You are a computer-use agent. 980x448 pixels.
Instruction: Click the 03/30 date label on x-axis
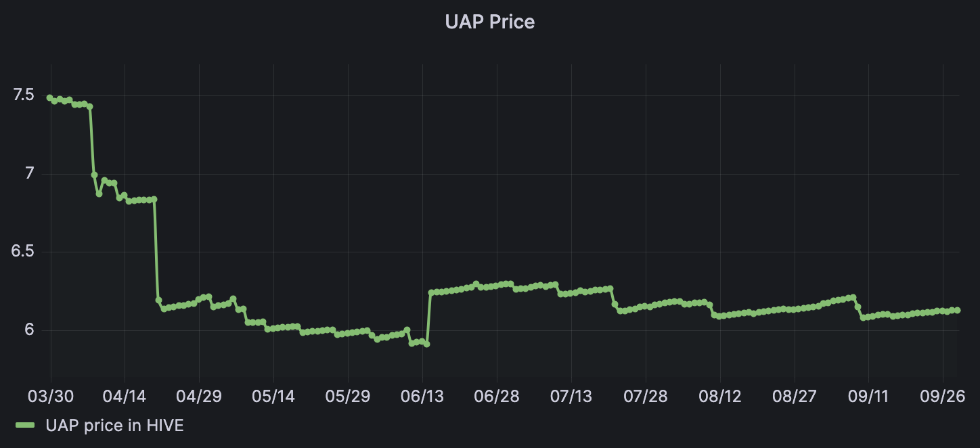[x=50, y=395]
